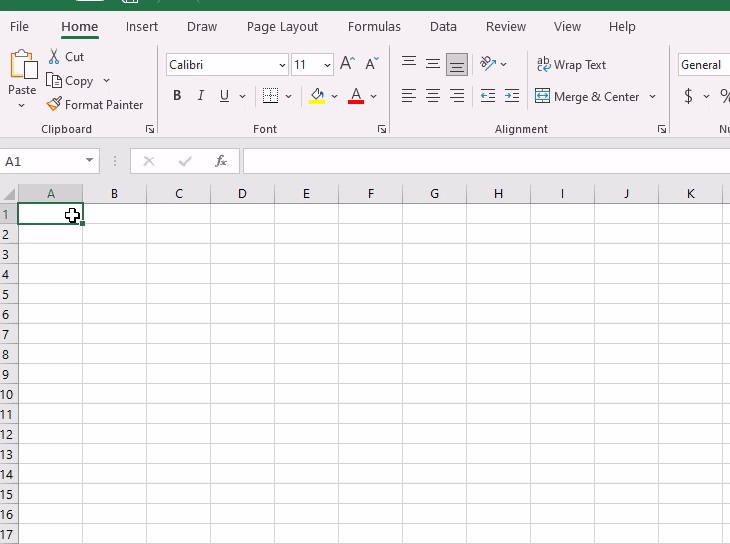Open the Alignment settings dialog launcher
This screenshot has width=730, height=544.
(x=662, y=129)
